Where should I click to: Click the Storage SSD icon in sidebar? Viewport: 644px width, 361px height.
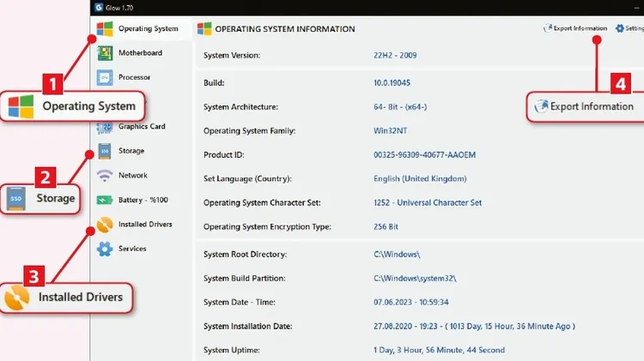(105, 151)
